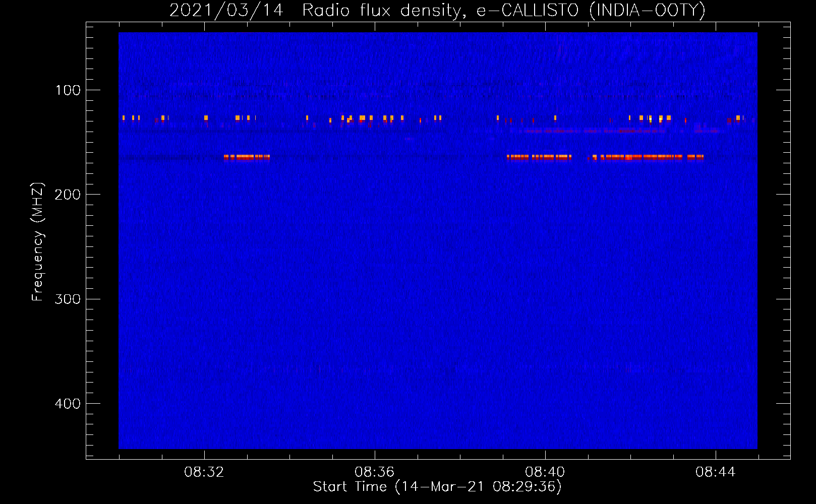Click the "Start Time (14-Mar-21 08:29:36)" label
The height and width of the screenshot is (504, 816).
coord(437,487)
